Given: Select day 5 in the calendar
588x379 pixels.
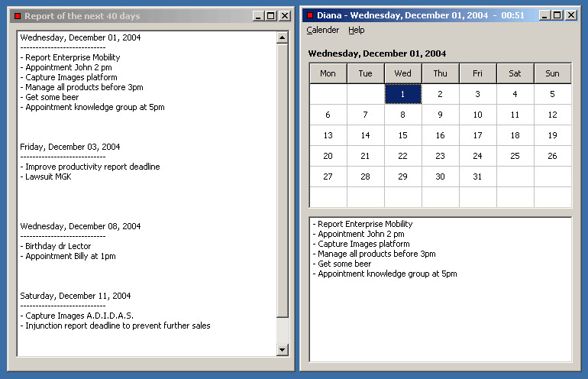Looking at the screenshot, I should pos(552,94).
